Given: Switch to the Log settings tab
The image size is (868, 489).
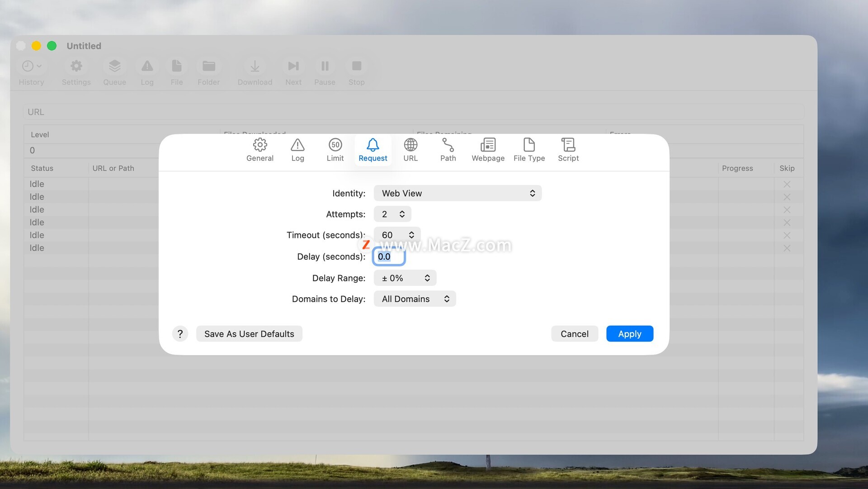Looking at the screenshot, I should coord(297,150).
